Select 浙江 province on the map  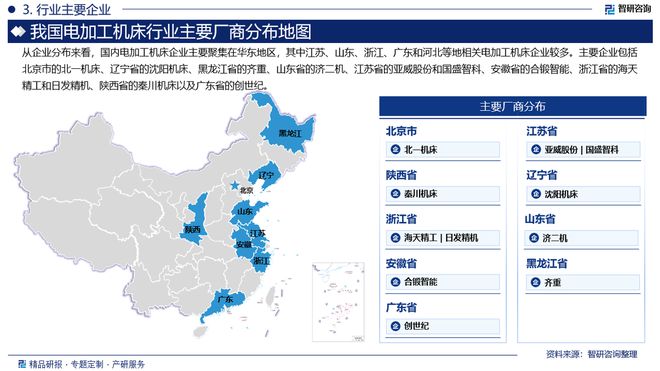261,261
